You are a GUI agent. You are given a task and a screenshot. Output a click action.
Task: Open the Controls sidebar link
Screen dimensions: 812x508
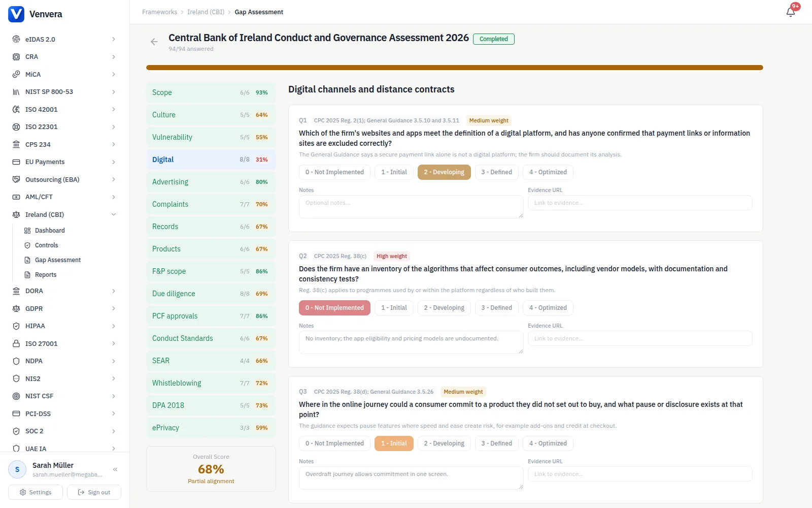tap(47, 245)
